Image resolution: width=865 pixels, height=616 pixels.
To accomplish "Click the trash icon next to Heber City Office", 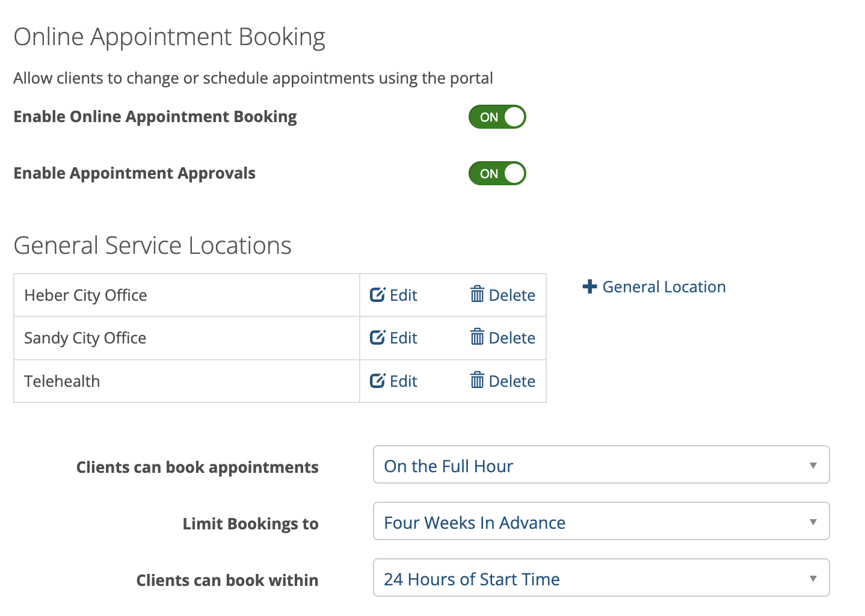I will 477,295.
